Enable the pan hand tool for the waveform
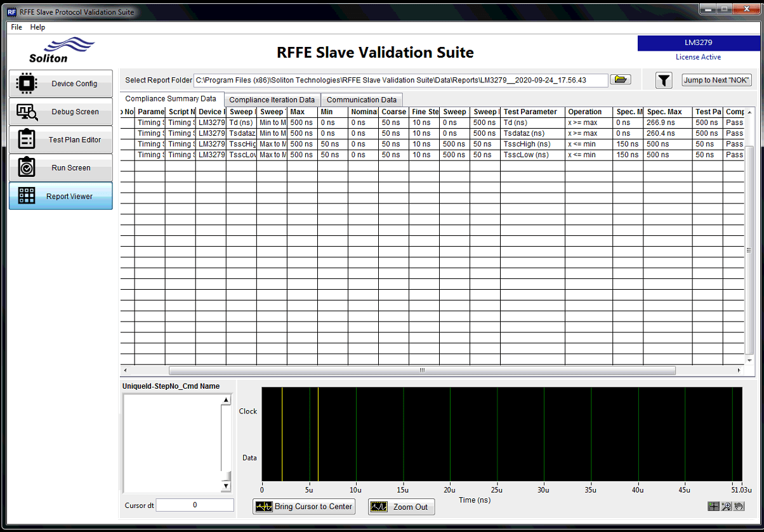Image resolution: width=764 pixels, height=532 pixels. click(x=738, y=506)
